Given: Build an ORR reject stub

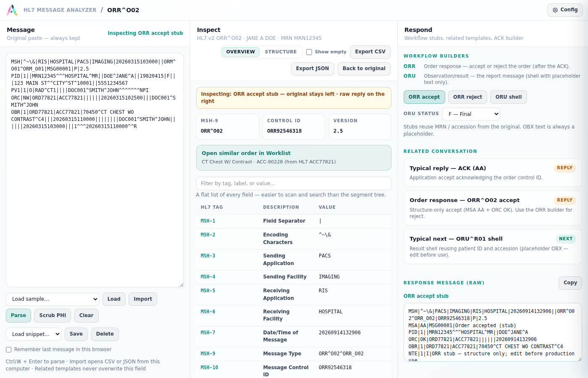Looking at the screenshot, I should [x=467, y=97].
